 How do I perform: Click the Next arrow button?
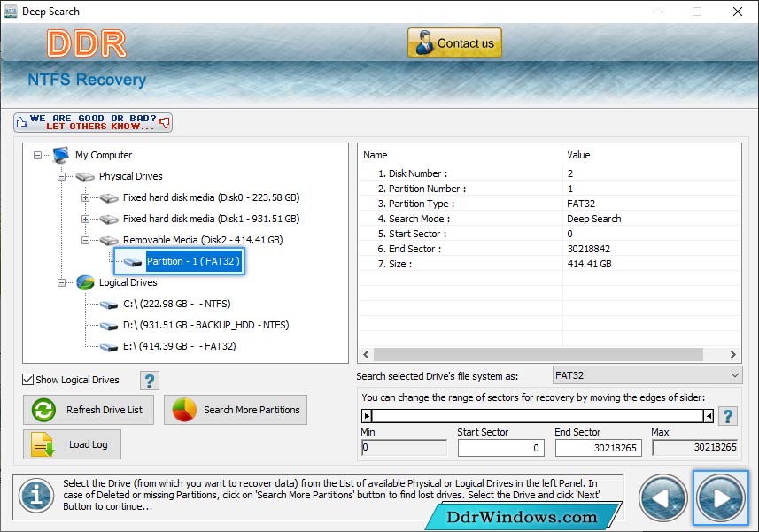pyautogui.click(x=721, y=497)
